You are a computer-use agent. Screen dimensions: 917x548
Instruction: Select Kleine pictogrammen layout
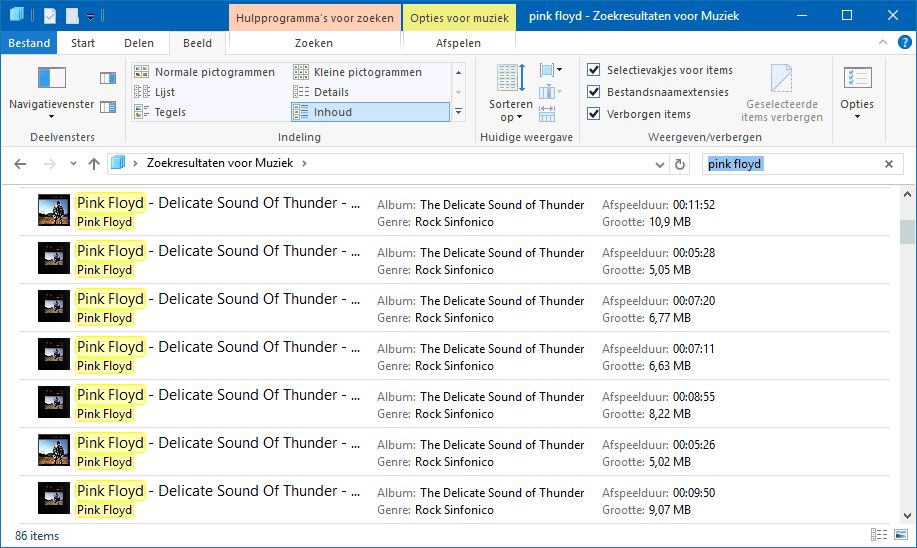tap(357, 72)
